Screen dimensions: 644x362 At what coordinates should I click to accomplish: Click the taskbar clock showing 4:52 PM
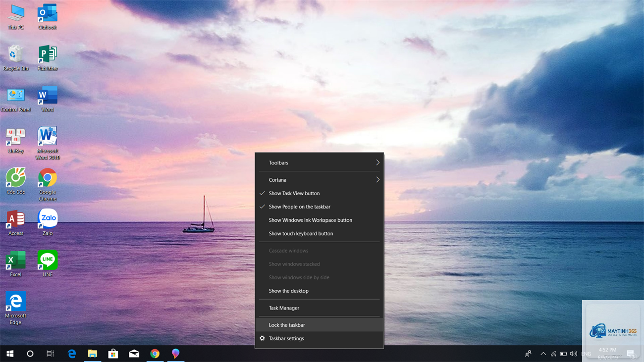tap(607, 353)
